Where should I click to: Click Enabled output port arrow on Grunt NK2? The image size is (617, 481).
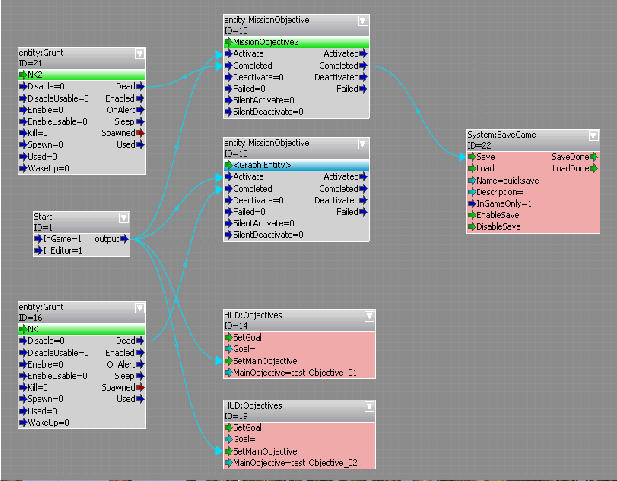(x=140, y=98)
